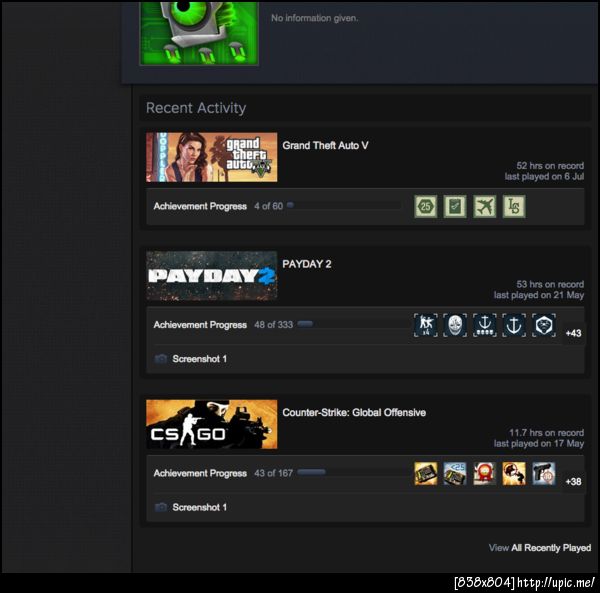Click GTA V '25' hexagon achievement icon
This screenshot has height=593, width=600.
[426, 207]
